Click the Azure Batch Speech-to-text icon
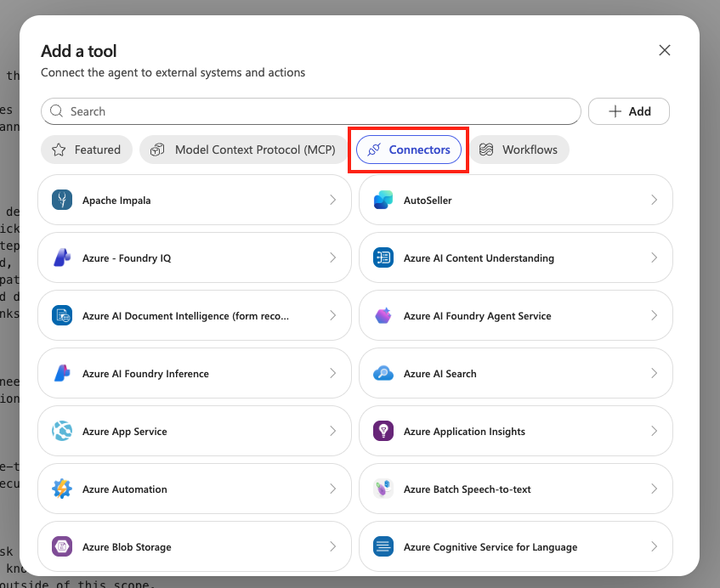 [x=383, y=489]
